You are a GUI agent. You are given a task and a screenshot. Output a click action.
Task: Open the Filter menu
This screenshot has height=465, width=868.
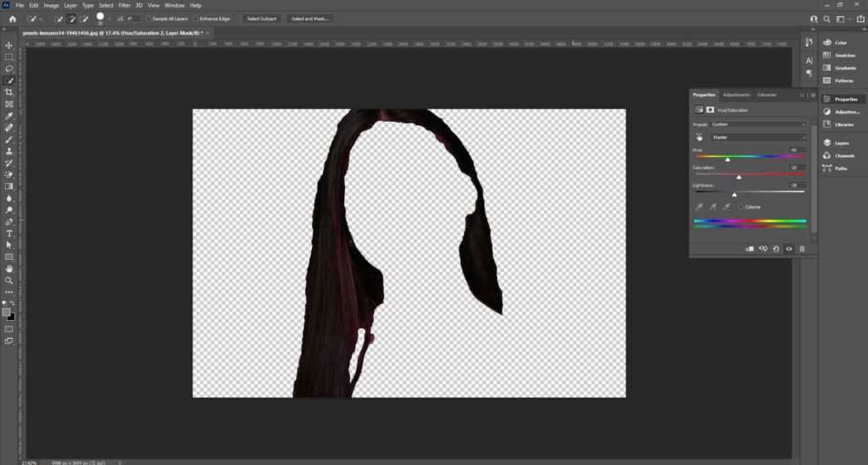(124, 5)
